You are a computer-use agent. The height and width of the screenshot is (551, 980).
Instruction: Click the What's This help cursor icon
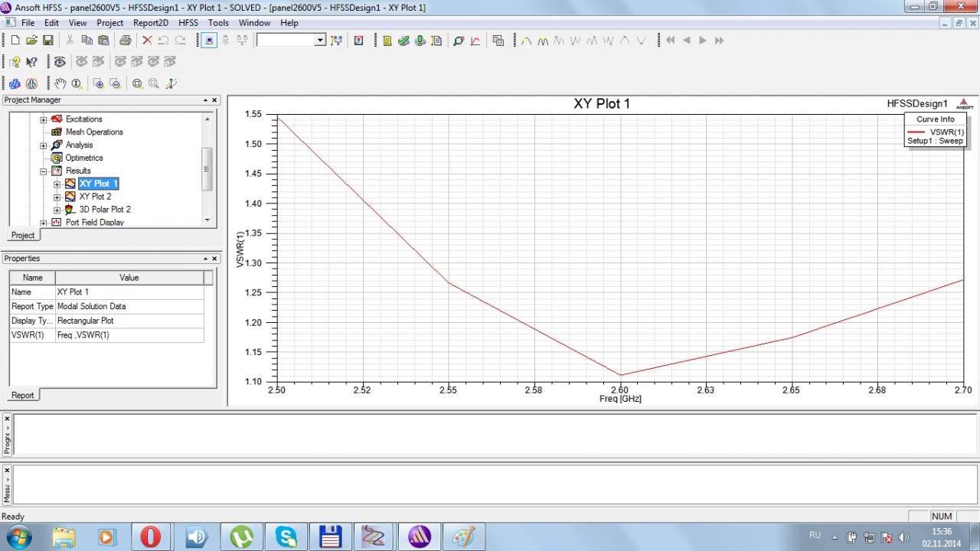pyautogui.click(x=31, y=62)
